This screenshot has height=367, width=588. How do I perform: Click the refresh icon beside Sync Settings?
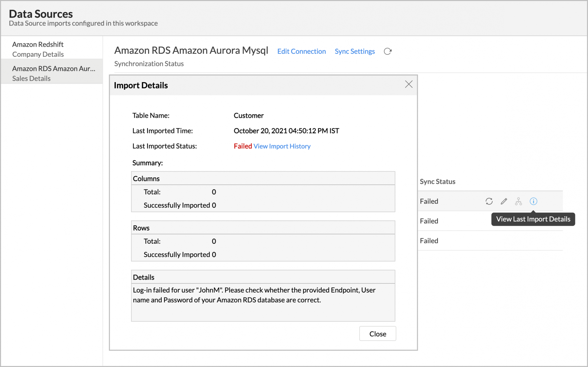pyautogui.click(x=387, y=52)
